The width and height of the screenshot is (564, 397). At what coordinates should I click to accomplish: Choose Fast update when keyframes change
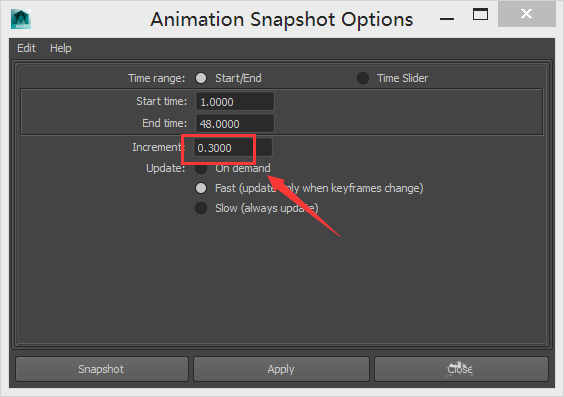pyautogui.click(x=201, y=188)
